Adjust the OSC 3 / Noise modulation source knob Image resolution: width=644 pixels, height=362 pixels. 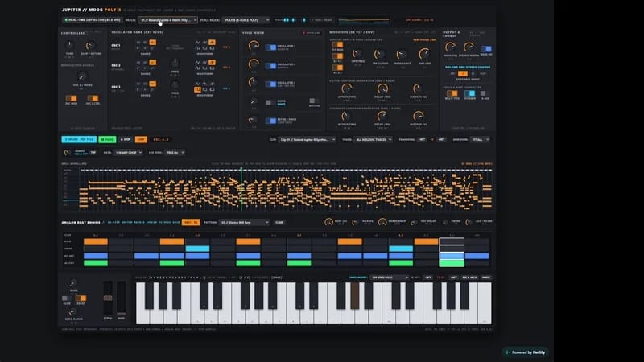82,76
